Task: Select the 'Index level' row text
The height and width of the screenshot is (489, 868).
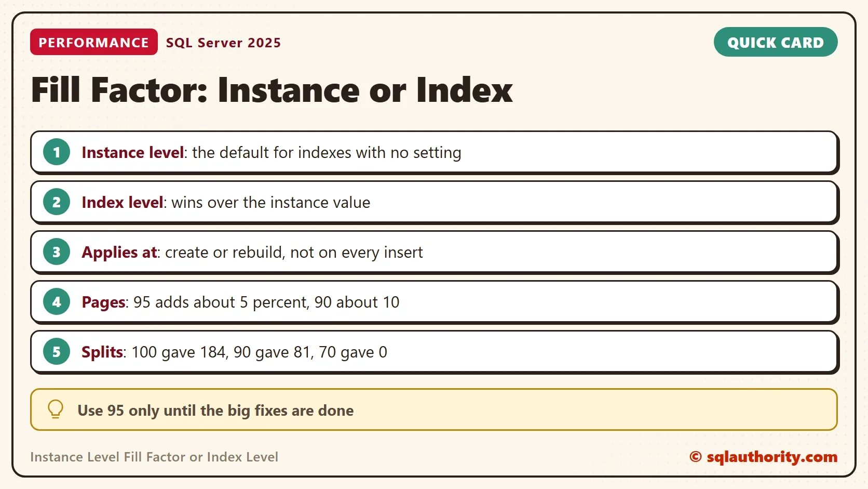Action: pos(226,202)
